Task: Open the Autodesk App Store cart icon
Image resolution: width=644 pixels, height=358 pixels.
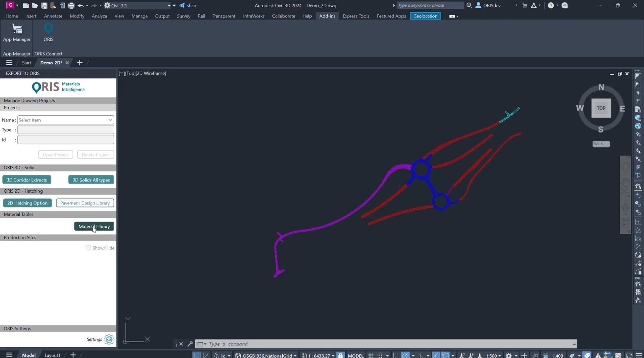Action: pos(525,5)
